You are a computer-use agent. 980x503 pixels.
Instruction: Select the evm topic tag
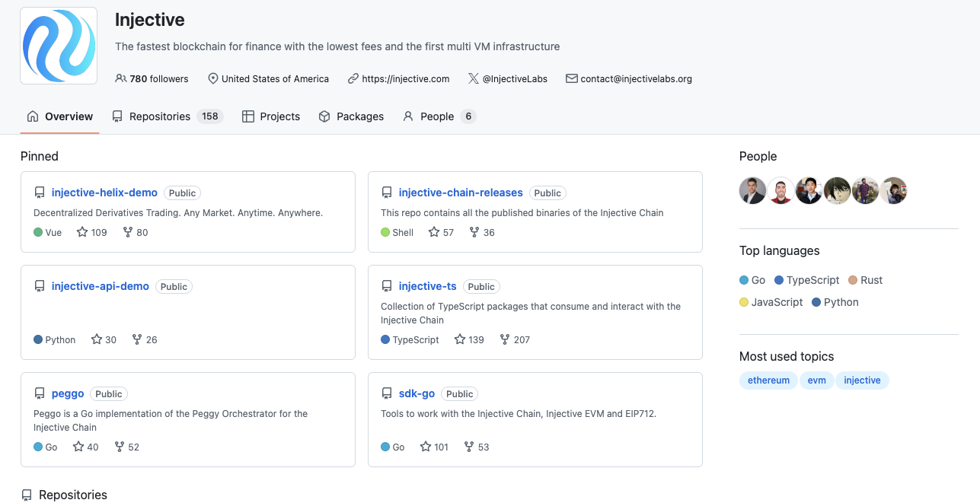pyautogui.click(x=817, y=380)
